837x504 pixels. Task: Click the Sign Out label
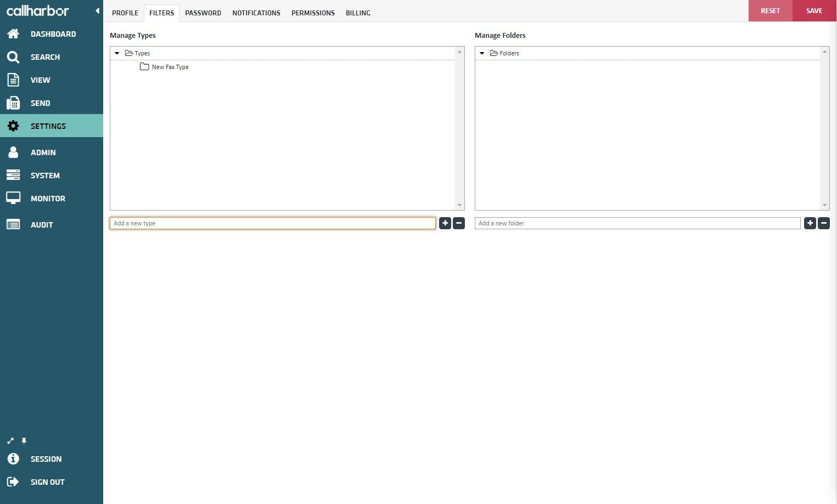48,482
